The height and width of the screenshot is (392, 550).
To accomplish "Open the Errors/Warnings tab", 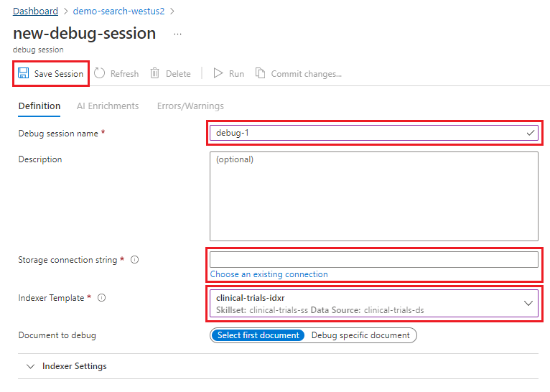I will coord(190,106).
